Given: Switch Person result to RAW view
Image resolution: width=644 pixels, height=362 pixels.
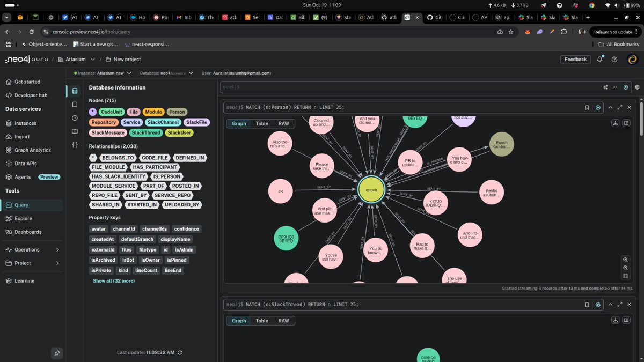Looking at the screenshot, I should click(x=283, y=123).
